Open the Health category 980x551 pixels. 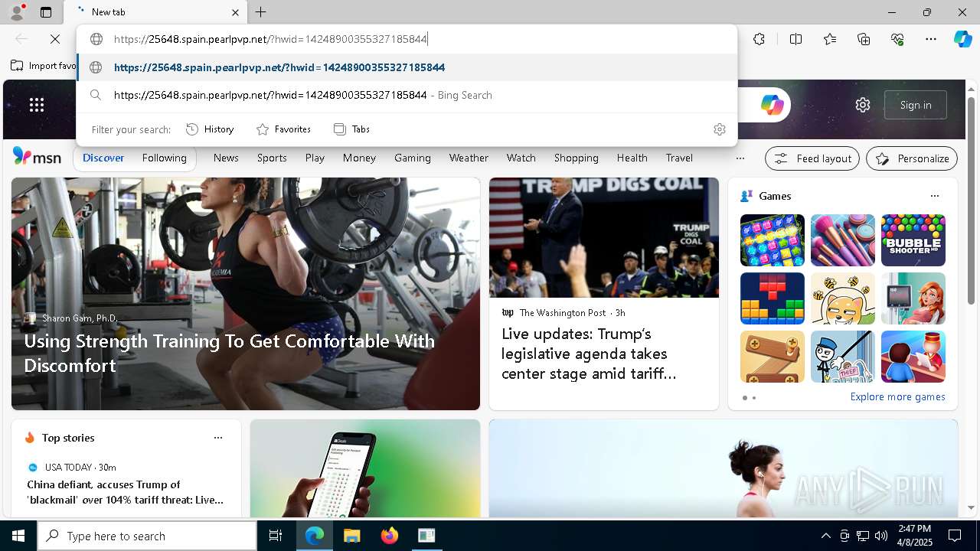pos(632,158)
